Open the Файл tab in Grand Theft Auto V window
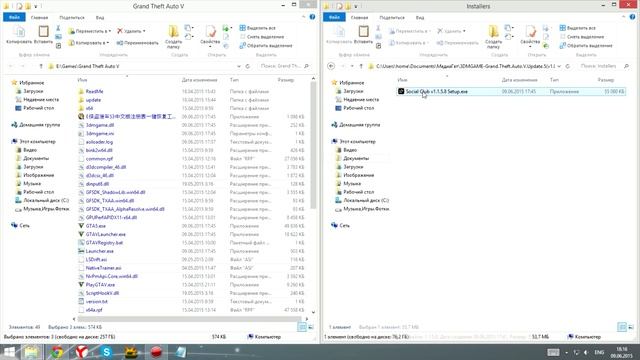 [x=14, y=17]
